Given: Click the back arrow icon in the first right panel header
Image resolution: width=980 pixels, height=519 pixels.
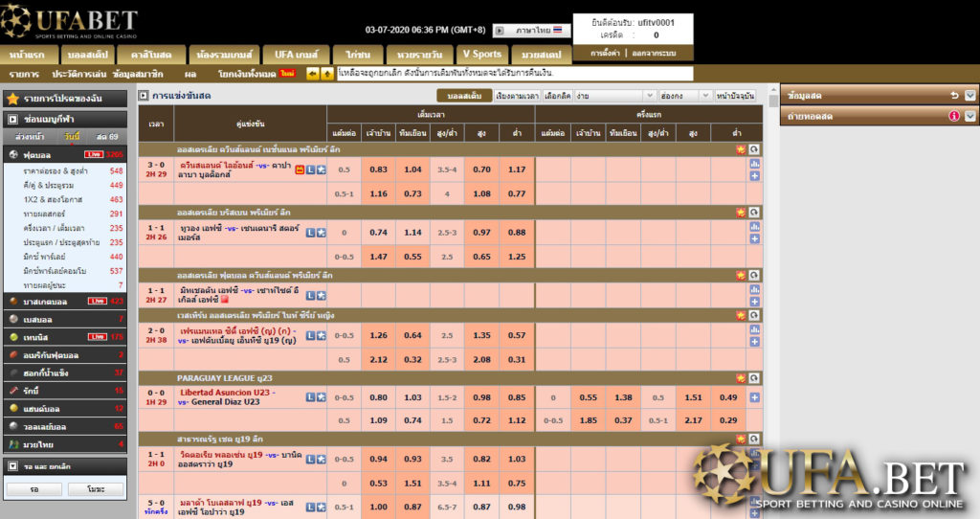Looking at the screenshot, I should pyautogui.click(x=954, y=95).
